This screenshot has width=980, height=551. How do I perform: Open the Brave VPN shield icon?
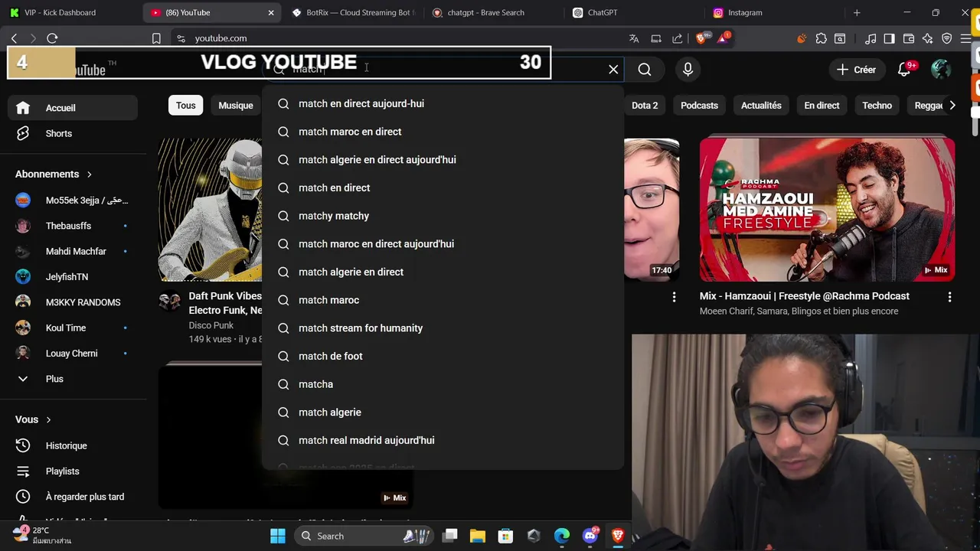pyautogui.click(x=947, y=38)
